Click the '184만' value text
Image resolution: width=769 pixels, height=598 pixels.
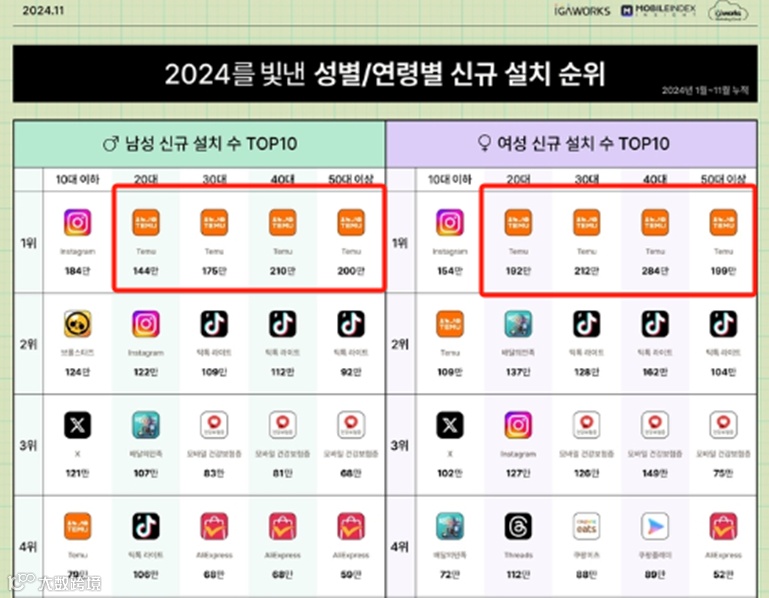coord(77,271)
